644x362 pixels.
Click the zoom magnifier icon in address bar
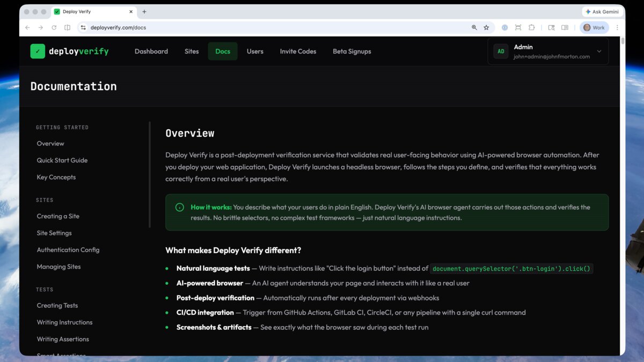click(x=474, y=27)
